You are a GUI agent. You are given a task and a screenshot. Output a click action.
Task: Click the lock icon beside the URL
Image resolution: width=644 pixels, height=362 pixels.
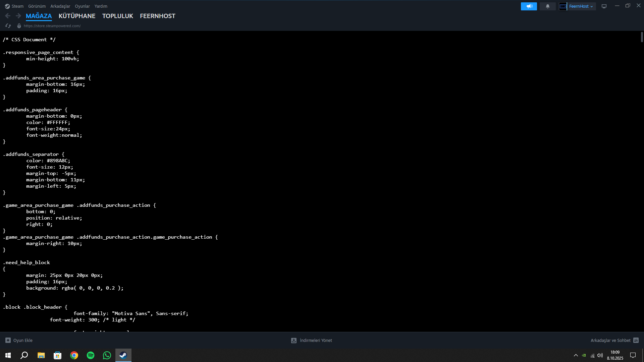[19, 26]
